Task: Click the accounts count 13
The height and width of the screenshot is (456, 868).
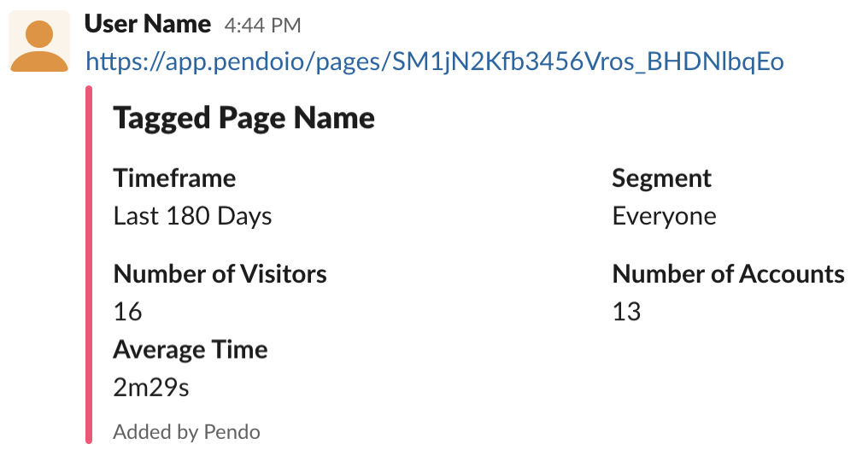Action: pyautogui.click(x=626, y=312)
